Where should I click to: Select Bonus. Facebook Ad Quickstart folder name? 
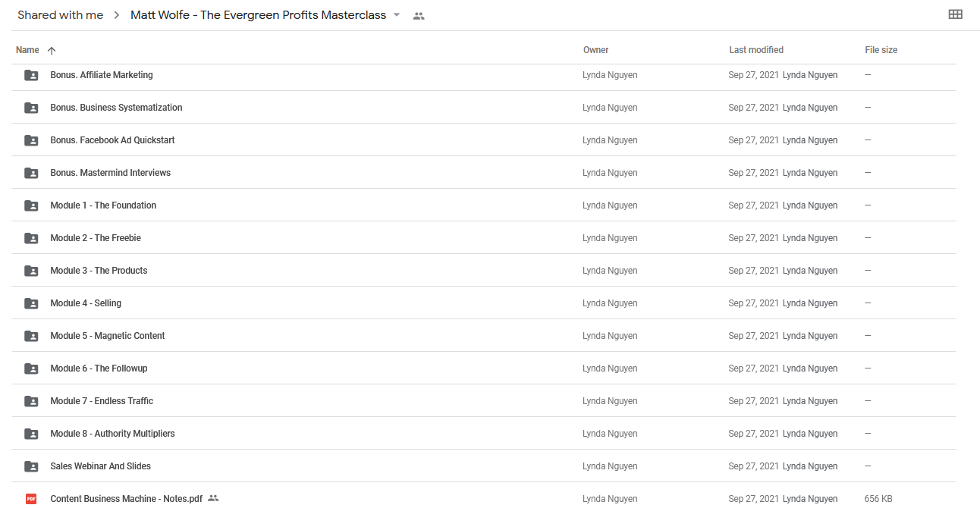pos(112,140)
